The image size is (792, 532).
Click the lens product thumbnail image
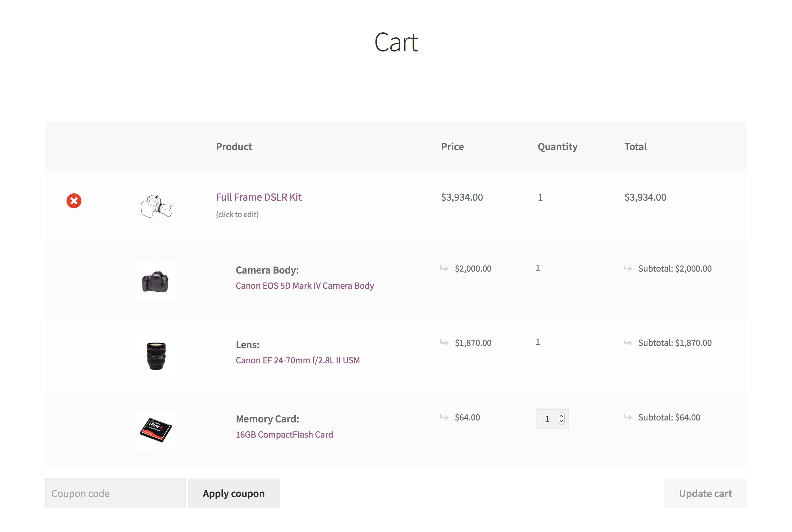click(x=157, y=355)
